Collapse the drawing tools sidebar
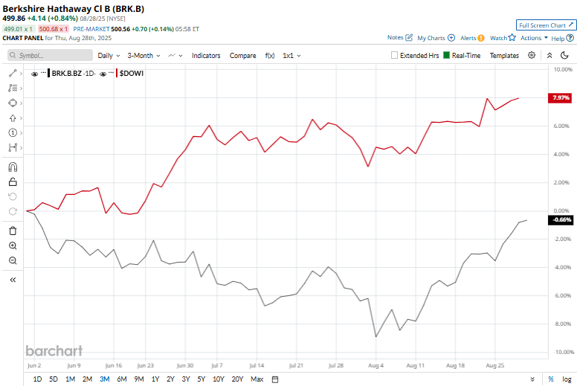The height and width of the screenshot is (392, 577). click(13, 280)
